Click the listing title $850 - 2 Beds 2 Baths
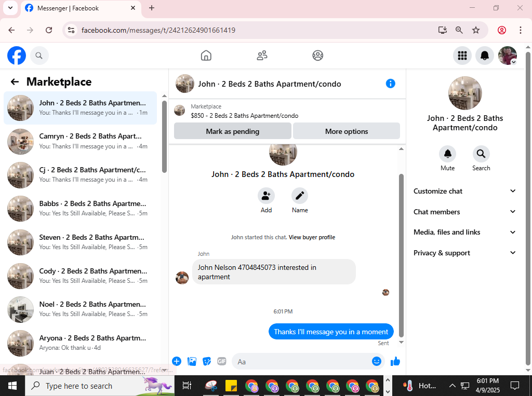 [x=244, y=116]
